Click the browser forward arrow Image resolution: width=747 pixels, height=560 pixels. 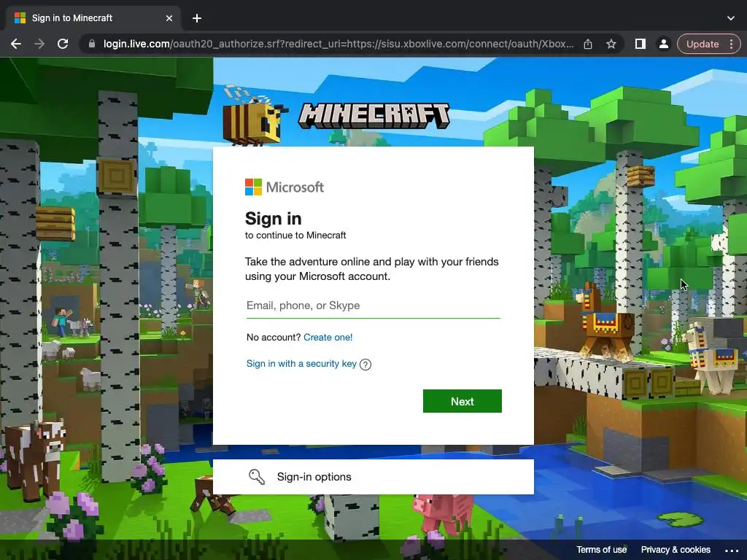click(39, 44)
